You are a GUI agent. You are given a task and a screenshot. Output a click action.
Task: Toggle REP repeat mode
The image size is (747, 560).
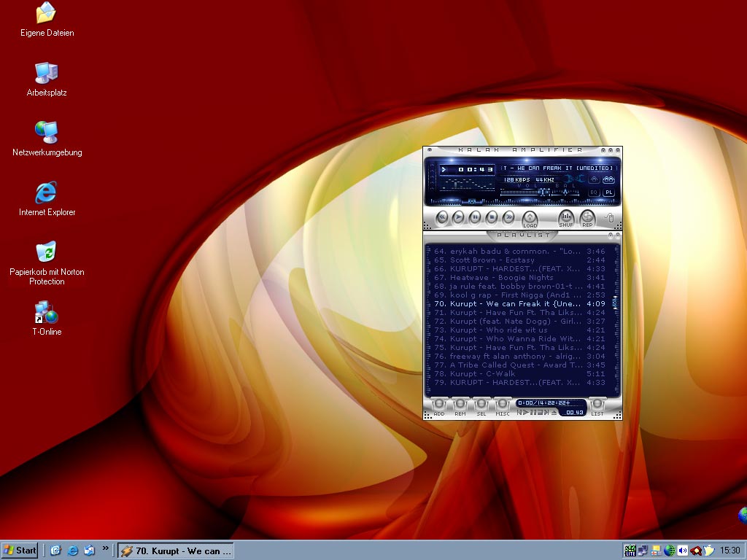588,218
